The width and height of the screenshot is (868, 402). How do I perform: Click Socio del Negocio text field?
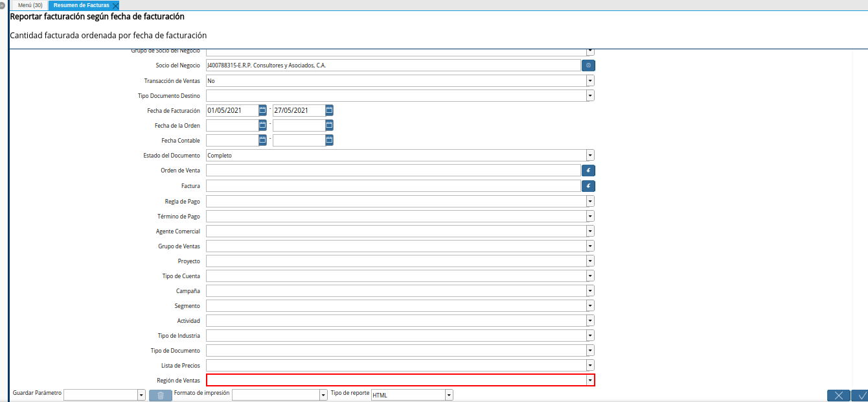click(393, 65)
